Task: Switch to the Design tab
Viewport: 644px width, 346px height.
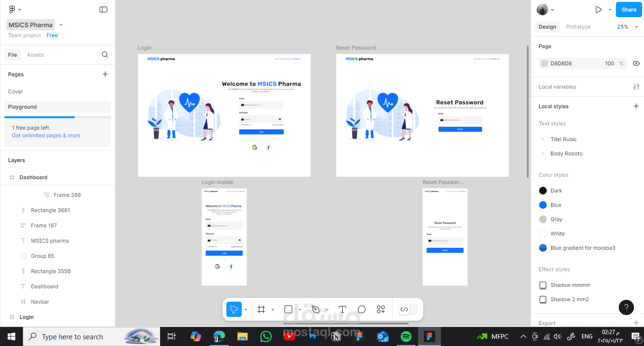Action: [547, 27]
